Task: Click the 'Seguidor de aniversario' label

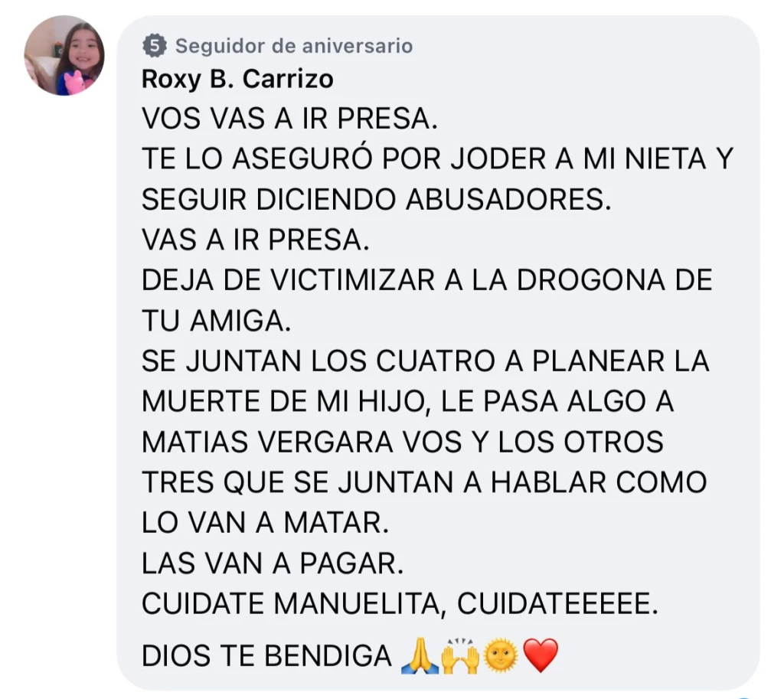Action: pos(294,46)
